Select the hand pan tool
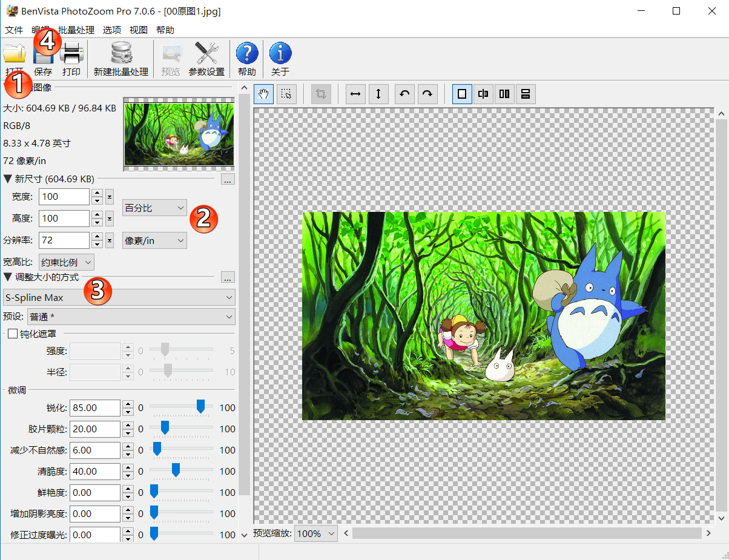729x560 pixels. click(x=263, y=94)
